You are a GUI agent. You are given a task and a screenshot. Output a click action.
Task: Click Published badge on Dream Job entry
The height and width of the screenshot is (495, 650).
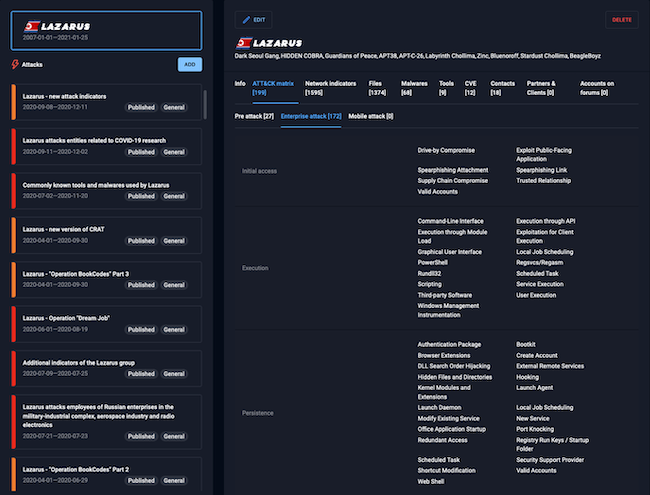[141, 330]
